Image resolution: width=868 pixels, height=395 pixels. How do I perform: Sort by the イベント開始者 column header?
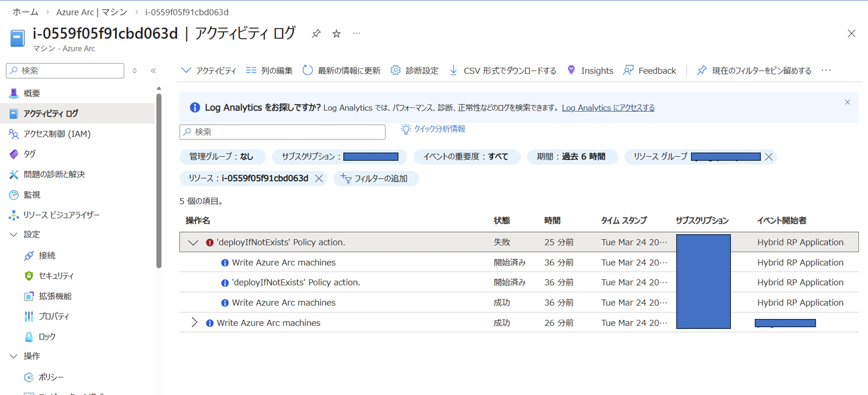(782, 220)
